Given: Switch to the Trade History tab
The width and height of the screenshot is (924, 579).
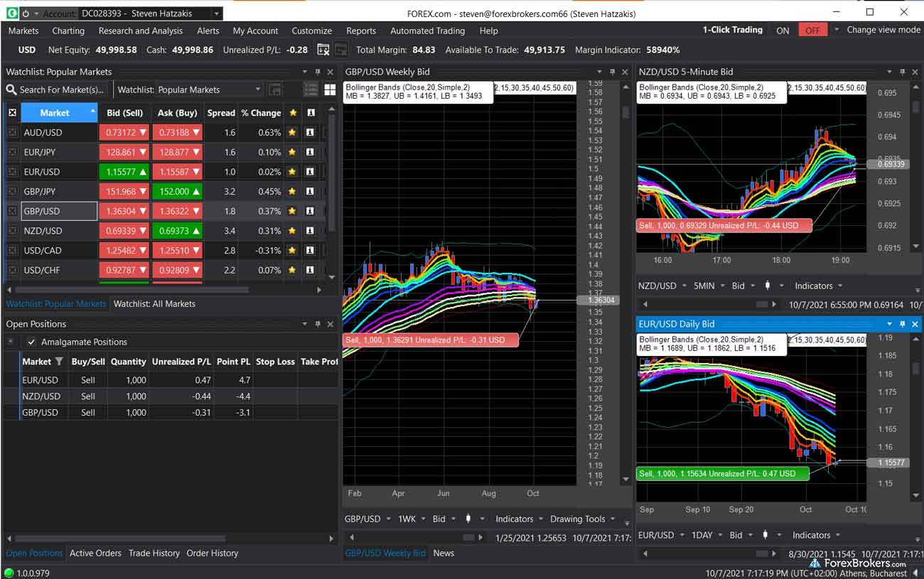Looking at the screenshot, I should click(x=154, y=553).
